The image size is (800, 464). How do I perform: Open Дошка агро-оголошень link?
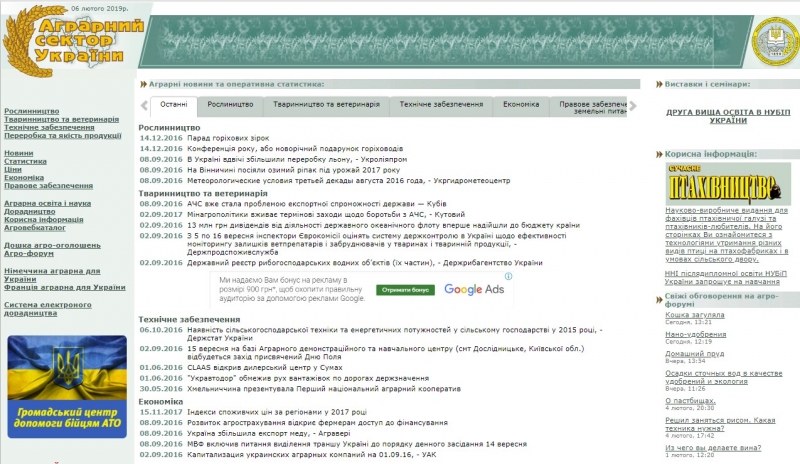pos(52,245)
